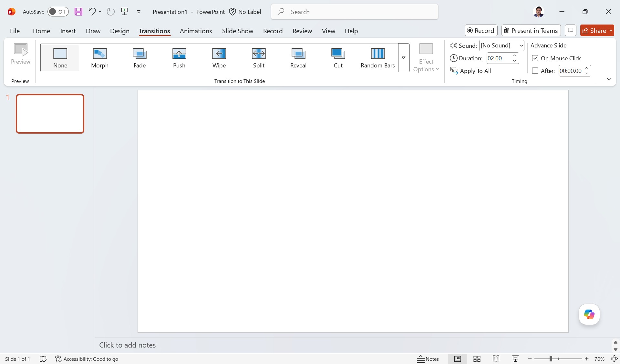620x364 pixels.
Task: Click the 70% zoom level
Action: (599, 359)
